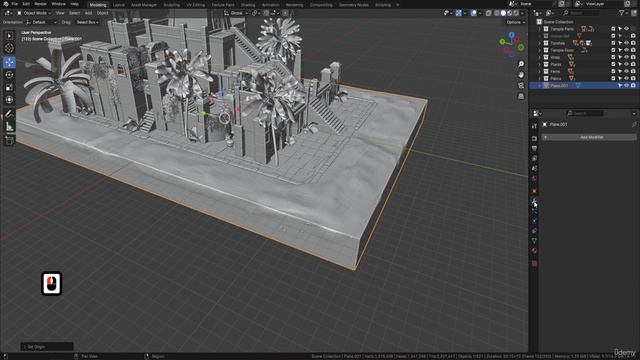Open the viewport Add menu

(x=88, y=13)
